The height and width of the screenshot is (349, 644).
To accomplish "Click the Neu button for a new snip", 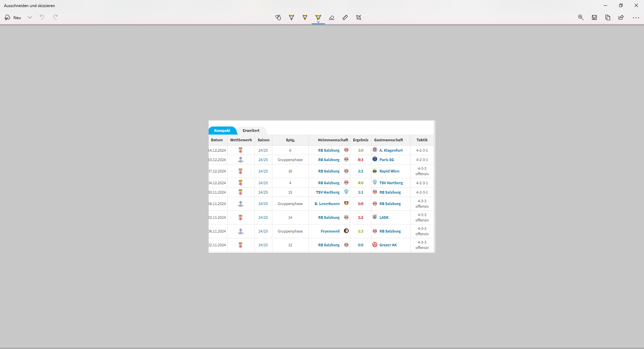I will click(x=13, y=17).
